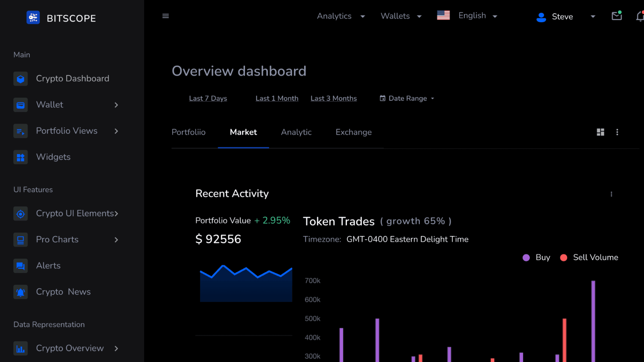Open Crypto Dashboard in the sidebar
The width and height of the screenshot is (644, 362).
tap(73, 79)
